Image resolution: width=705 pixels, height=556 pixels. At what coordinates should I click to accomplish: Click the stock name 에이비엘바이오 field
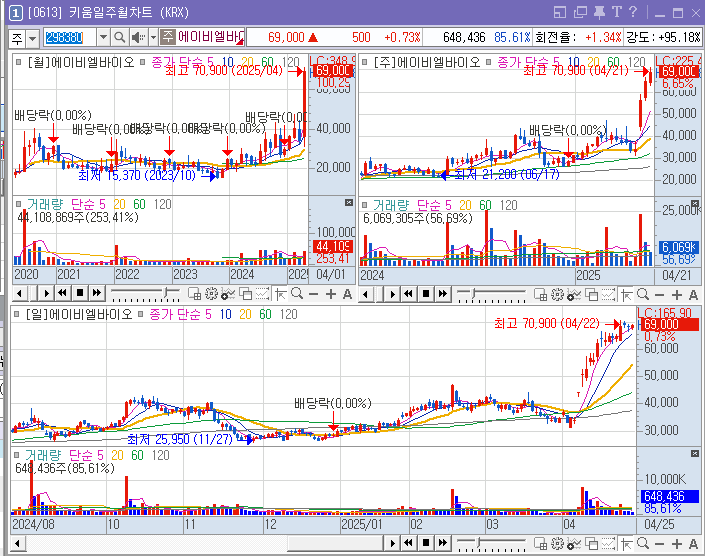[x=210, y=37]
